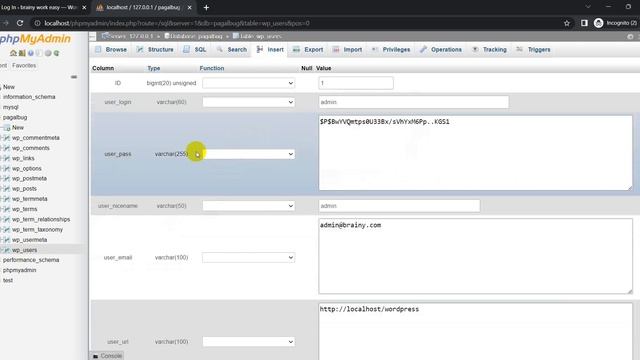Click the browser address bar URL

(x=177, y=23)
